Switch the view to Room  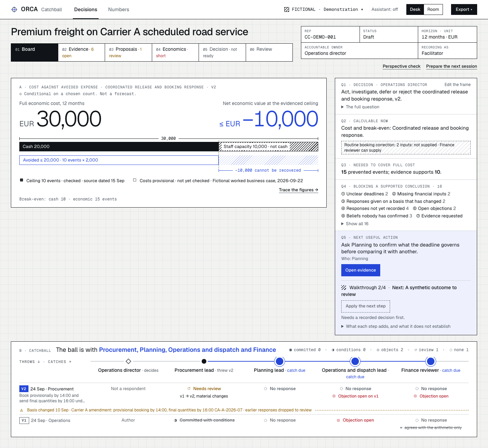[x=433, y=9]
